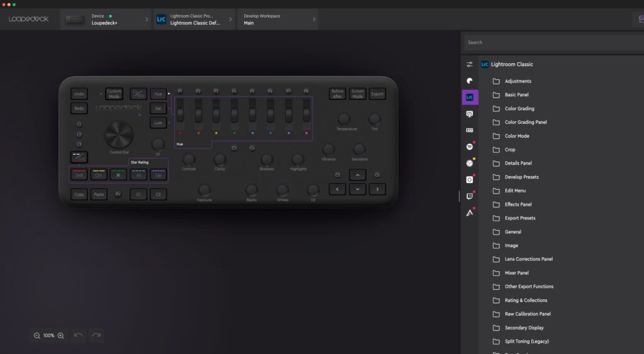The image size is (644, 354).
Task: Select the Loupedeck system plugin sidebar icon
Action: [x=469, y=81]
